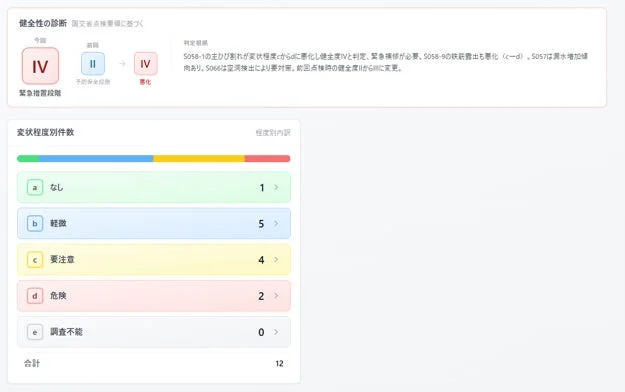Image resolution: width=625 pixels, height=392 pixels.
Task: Click the count '0' in 調査不能 row
Action: 261,332
